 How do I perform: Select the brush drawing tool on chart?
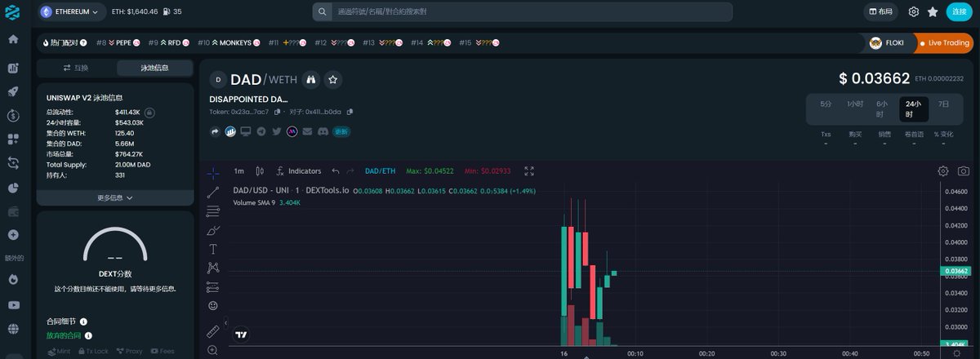pyautogui.click(x=213, y=230)
